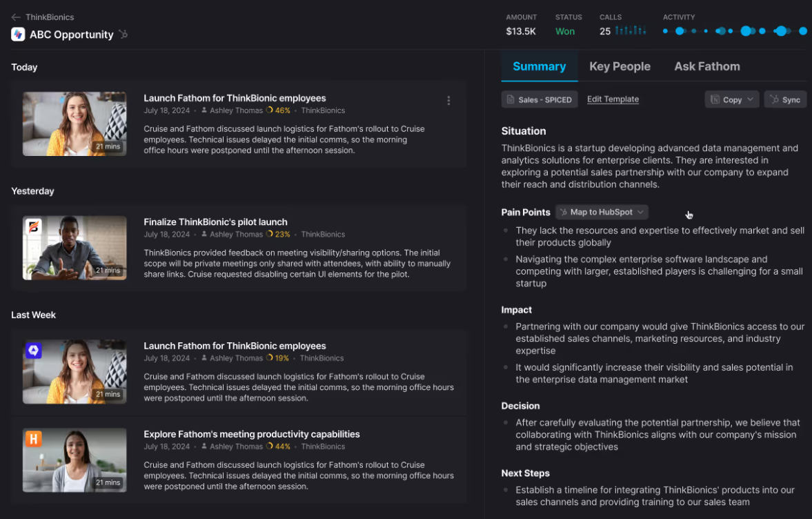Open the Explore Fathom's meeting productivity thumbnail
The width and height of the screenshot is (812, 519).
[x=75, y=460]
